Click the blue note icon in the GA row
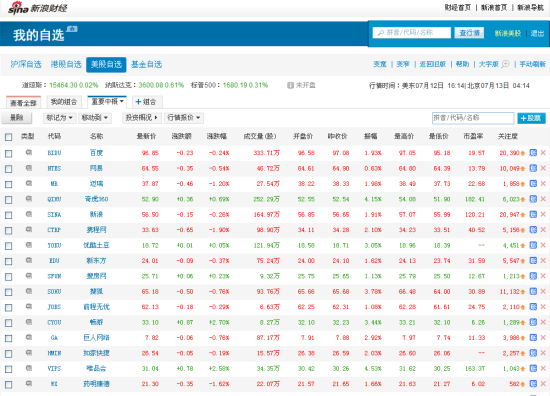This screenshot has height=396, width=550. pyautogui.click(x=533, y=337)
